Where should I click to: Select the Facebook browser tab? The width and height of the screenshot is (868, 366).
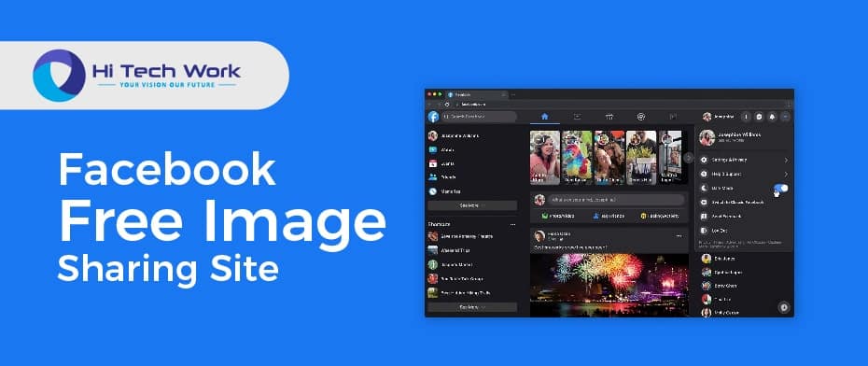[477, 94]
